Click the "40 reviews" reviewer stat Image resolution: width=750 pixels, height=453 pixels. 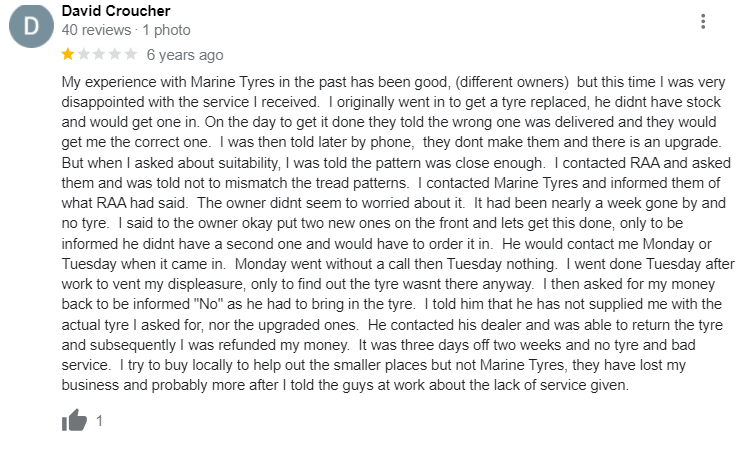point(96,30)
